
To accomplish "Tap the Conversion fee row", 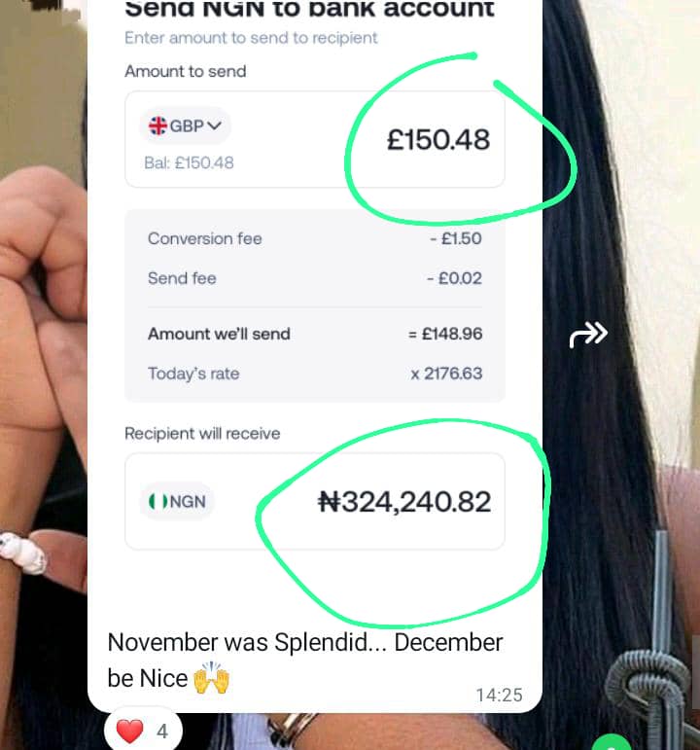I will point(315,238).
